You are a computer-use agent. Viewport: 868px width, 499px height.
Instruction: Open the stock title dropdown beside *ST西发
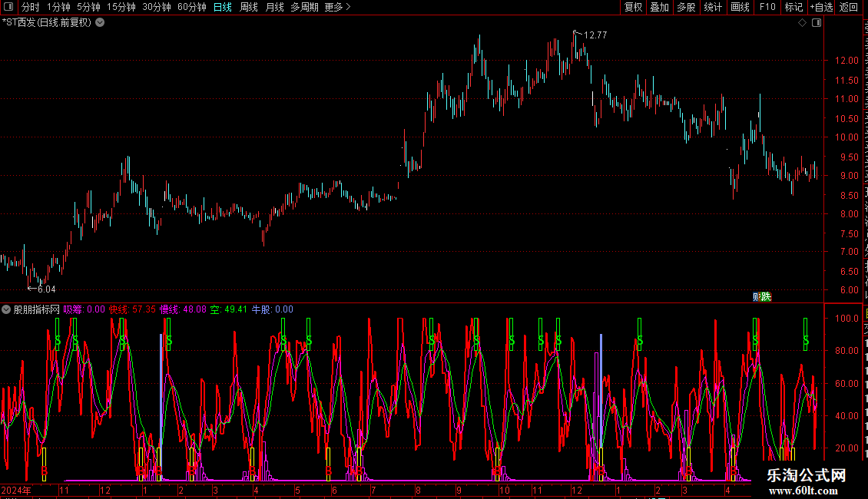(x=100, y=23)
